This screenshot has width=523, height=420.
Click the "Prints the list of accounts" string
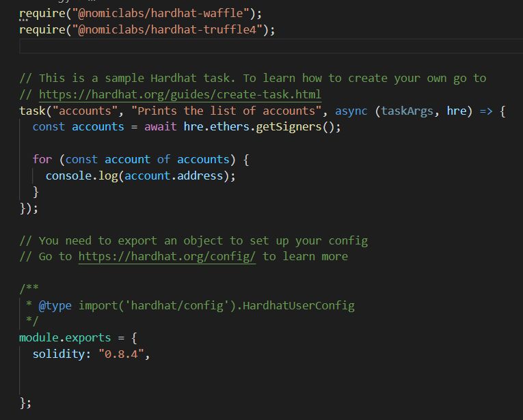pos(226,111)
